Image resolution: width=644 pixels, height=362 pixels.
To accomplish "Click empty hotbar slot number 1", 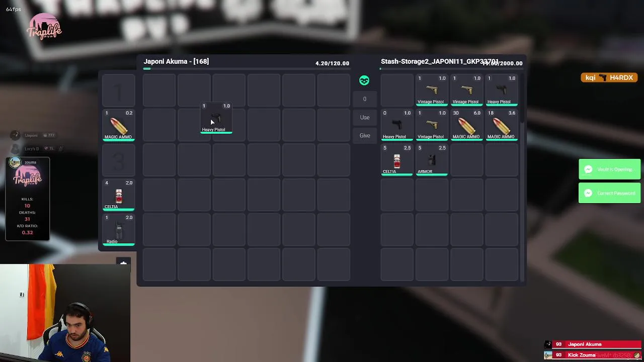I will [118, 90].
